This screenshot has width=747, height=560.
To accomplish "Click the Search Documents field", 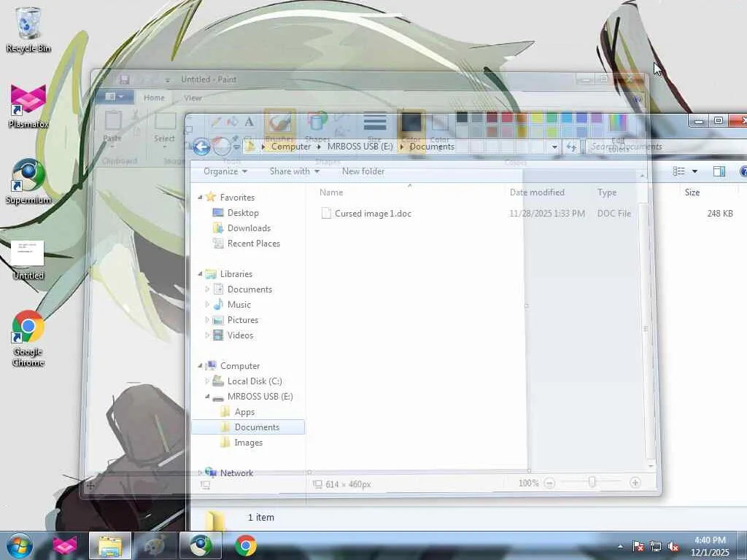I will [x=667, y=147].
